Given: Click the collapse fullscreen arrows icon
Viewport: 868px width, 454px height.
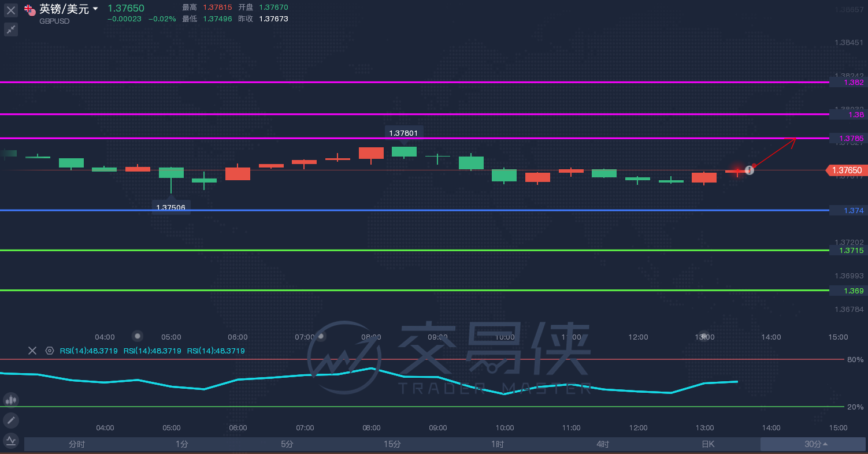Looking at the screenshot, I should (x=11, y=29).
